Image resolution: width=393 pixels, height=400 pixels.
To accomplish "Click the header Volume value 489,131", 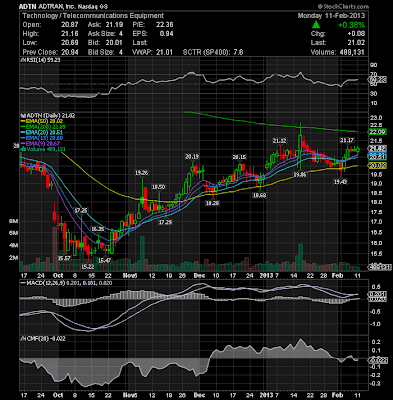I will (351, 52).
